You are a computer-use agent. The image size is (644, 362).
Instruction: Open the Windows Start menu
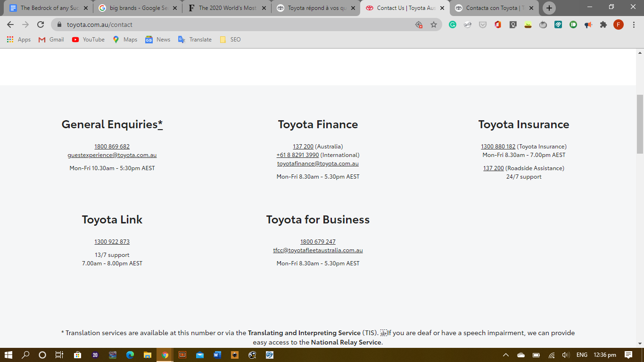coord(8,355)
